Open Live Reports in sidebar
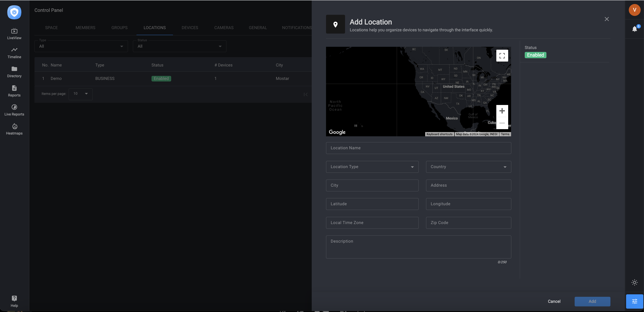 click(x=14, y=110)
